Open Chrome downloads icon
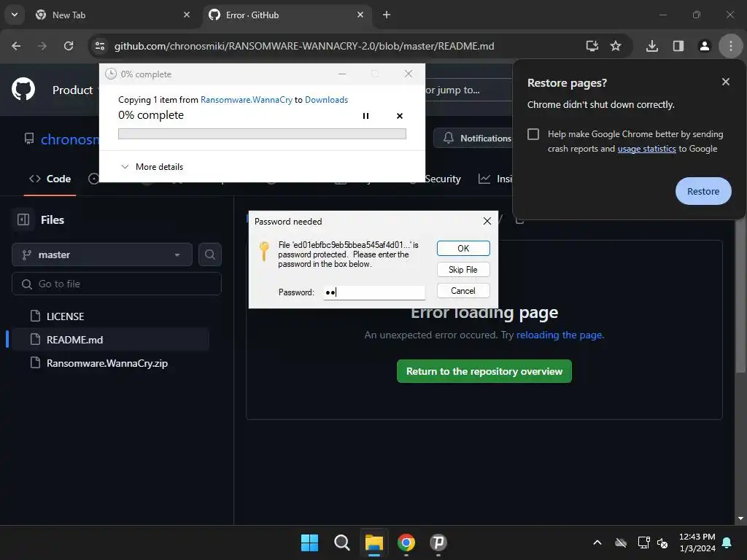747x560 pixels. click(x=651, y=46)
